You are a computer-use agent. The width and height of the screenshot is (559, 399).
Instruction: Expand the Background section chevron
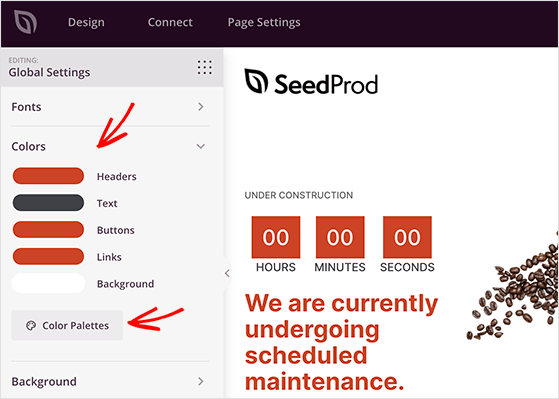click(201, 381)
